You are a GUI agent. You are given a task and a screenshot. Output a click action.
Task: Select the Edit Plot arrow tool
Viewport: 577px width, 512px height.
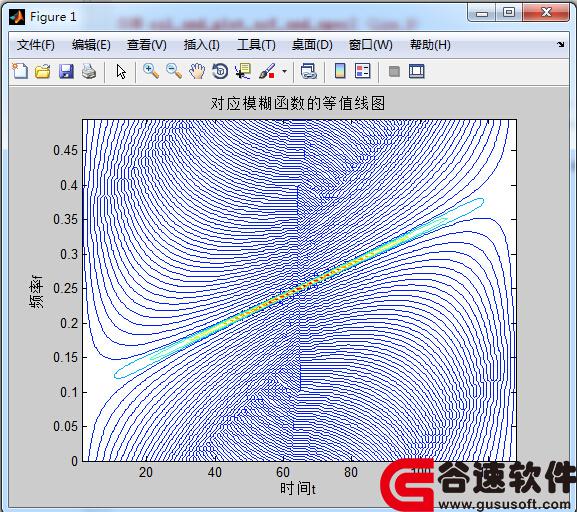pos(121,71)
